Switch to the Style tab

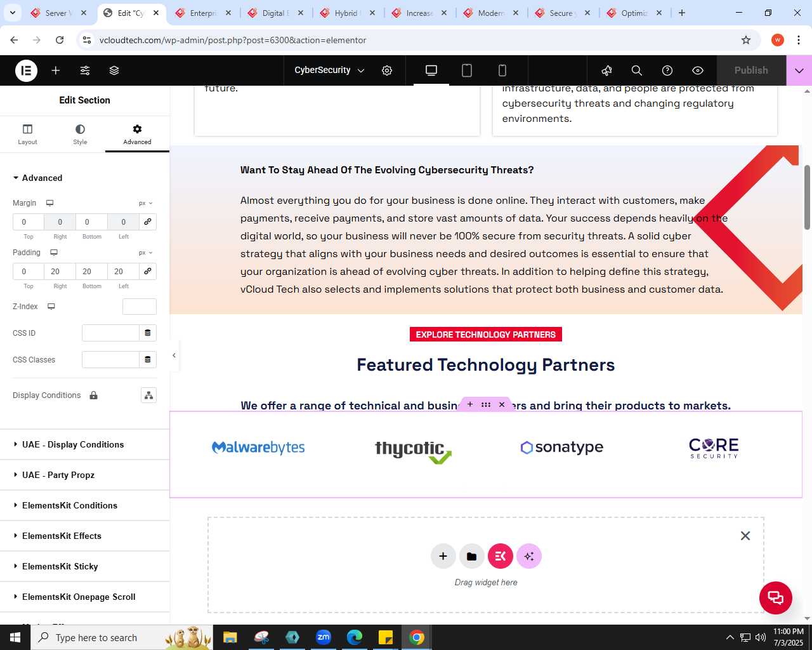coord(80,134)
